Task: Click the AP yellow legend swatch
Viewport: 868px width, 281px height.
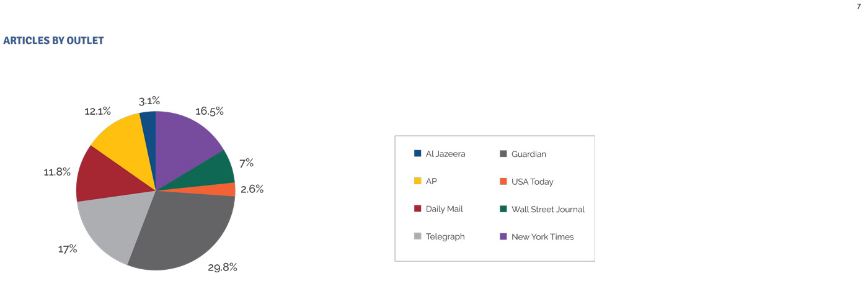Action: point(417,181)
